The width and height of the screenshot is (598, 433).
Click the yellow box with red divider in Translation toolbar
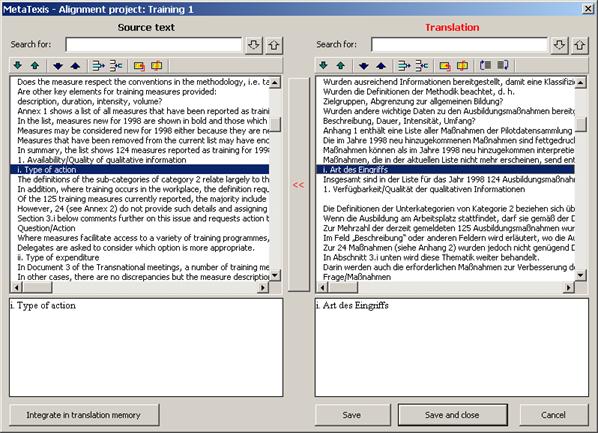(462, 66)
